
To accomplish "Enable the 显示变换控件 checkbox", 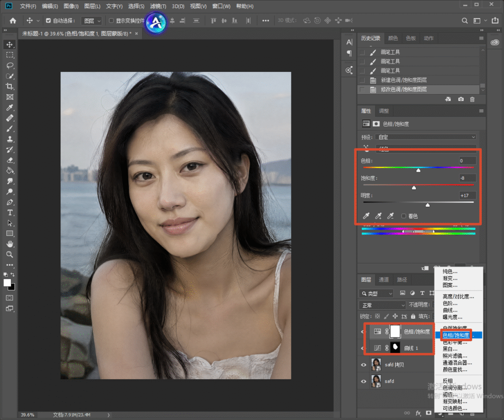I will coord(111,21).
